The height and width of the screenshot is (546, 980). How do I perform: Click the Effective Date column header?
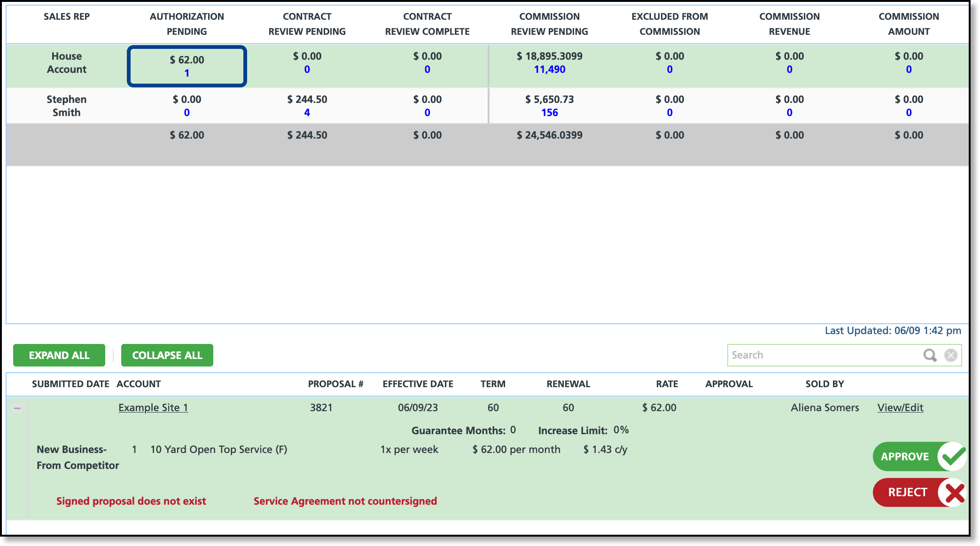418,384
